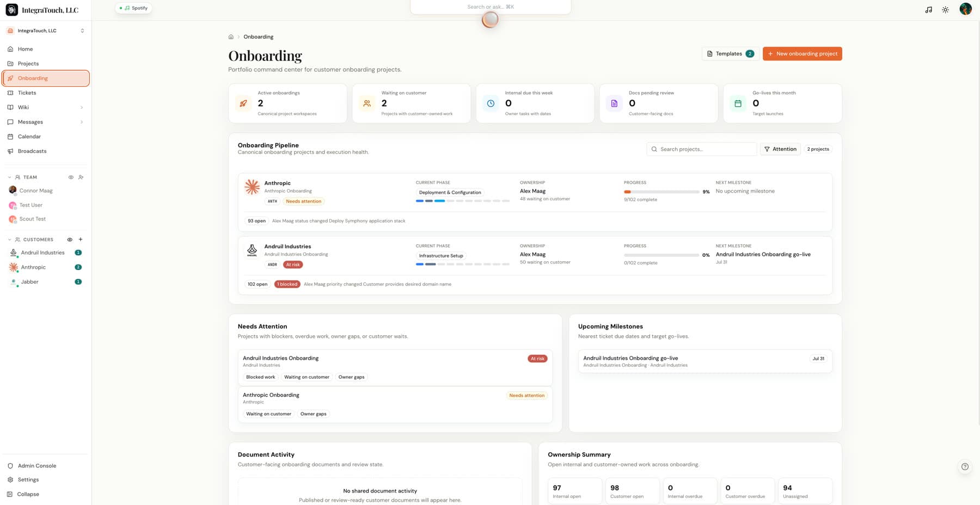Open the user avatar profile menu
Viewport: 980px width, 505px height.
tap(965, 9)
